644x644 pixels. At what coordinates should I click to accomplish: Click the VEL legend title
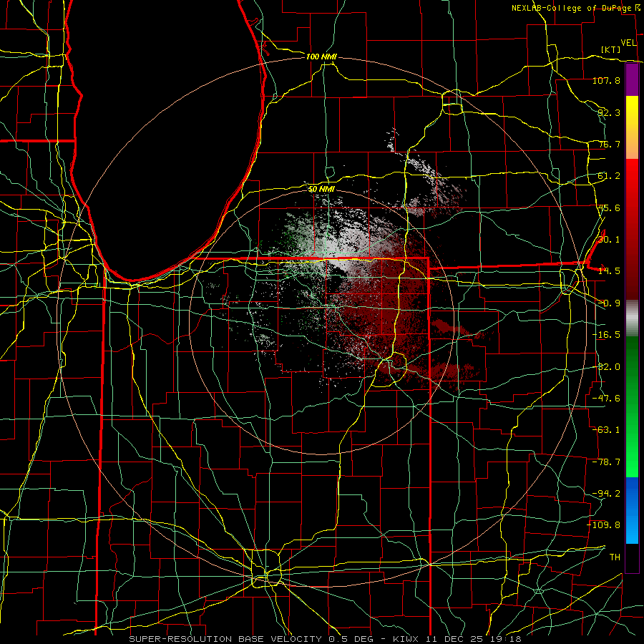(x=629, y=43)
